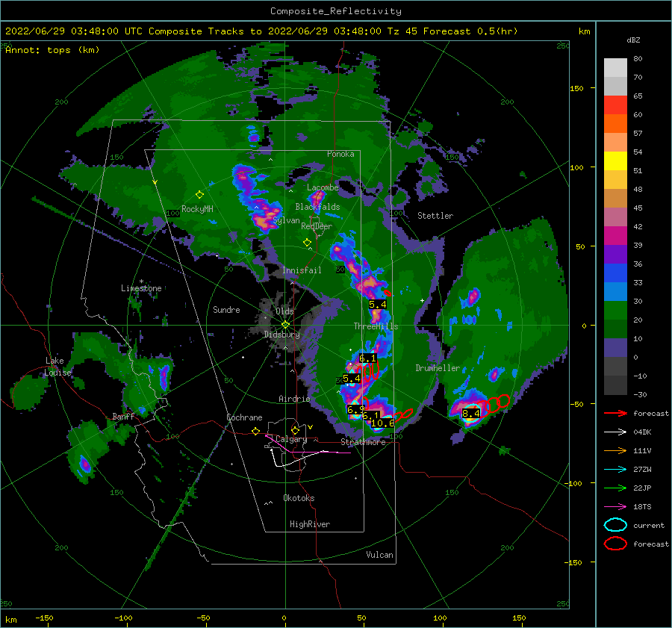Click the Annot: tops (km) annotation
672x628 pixels.
(x=52, y=50)
